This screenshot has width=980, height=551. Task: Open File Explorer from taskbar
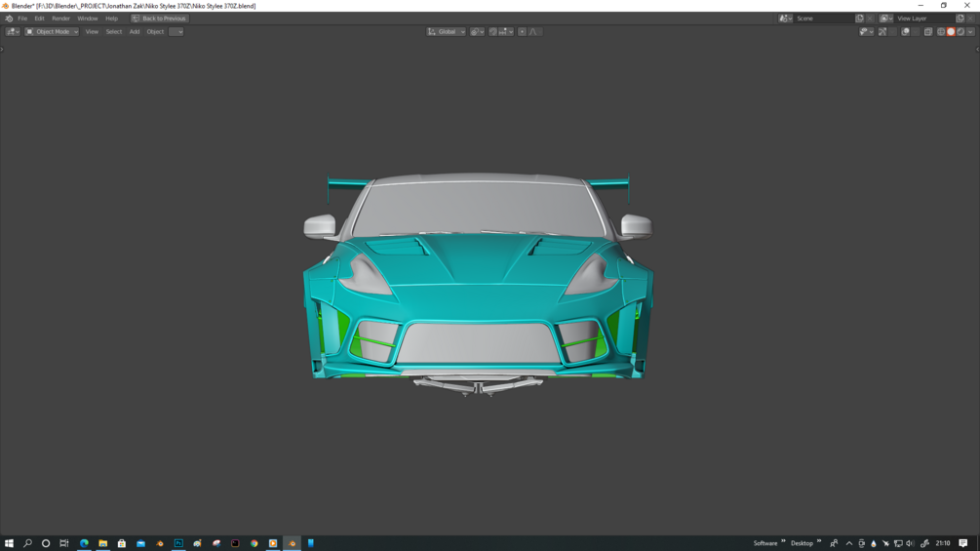(102, 543)
